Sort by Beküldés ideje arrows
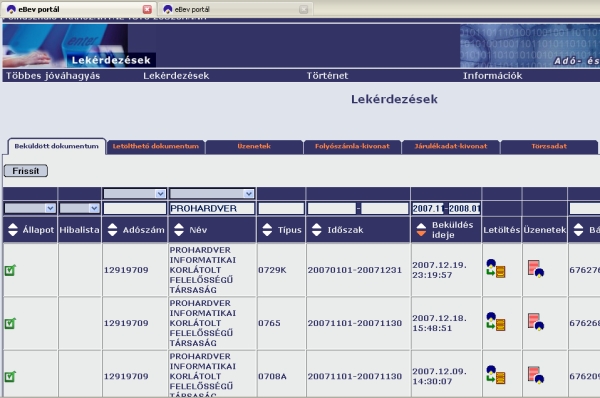 pyautogui.click(x=421, y=230)
